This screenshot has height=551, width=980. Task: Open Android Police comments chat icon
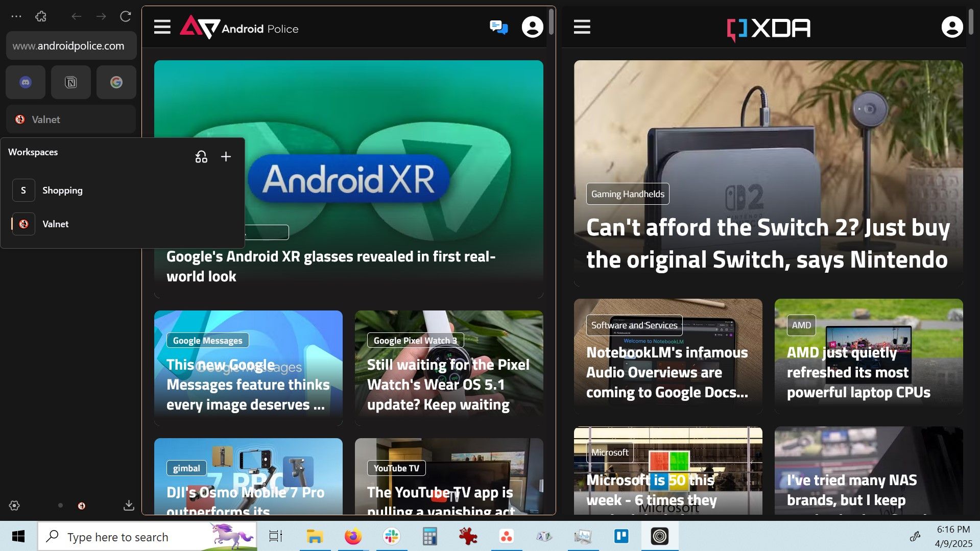(498, 27)
